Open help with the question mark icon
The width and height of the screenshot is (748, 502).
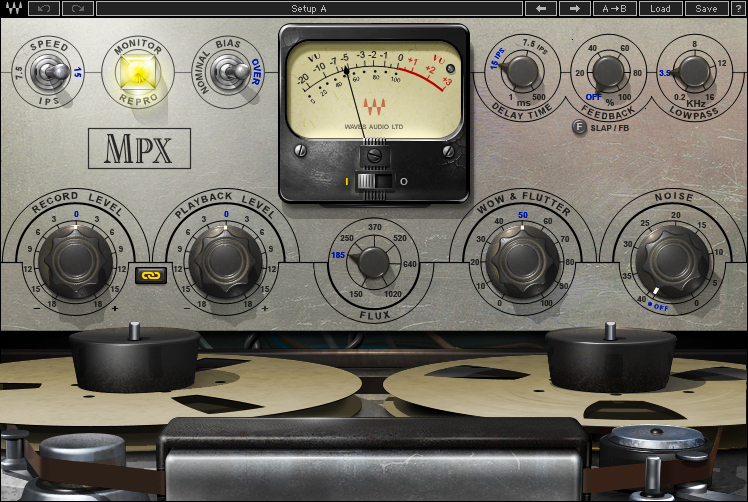tap(737, 9)
